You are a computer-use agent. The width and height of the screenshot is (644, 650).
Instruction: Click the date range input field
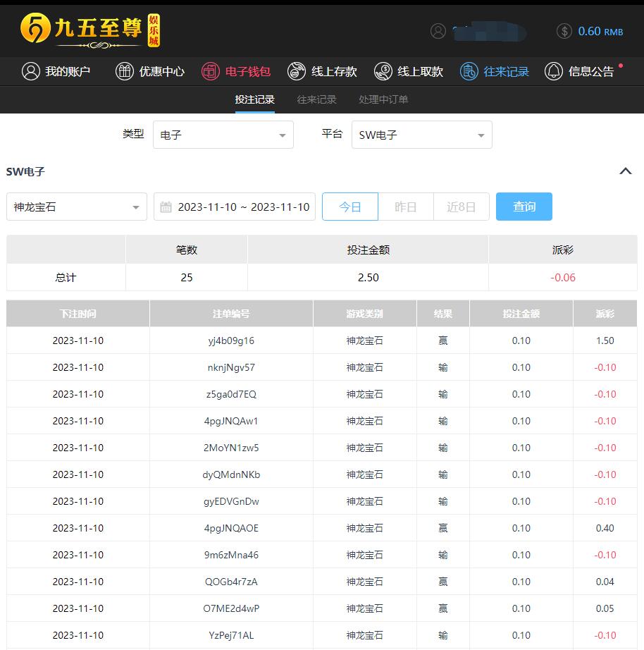[x=235, y=207]
